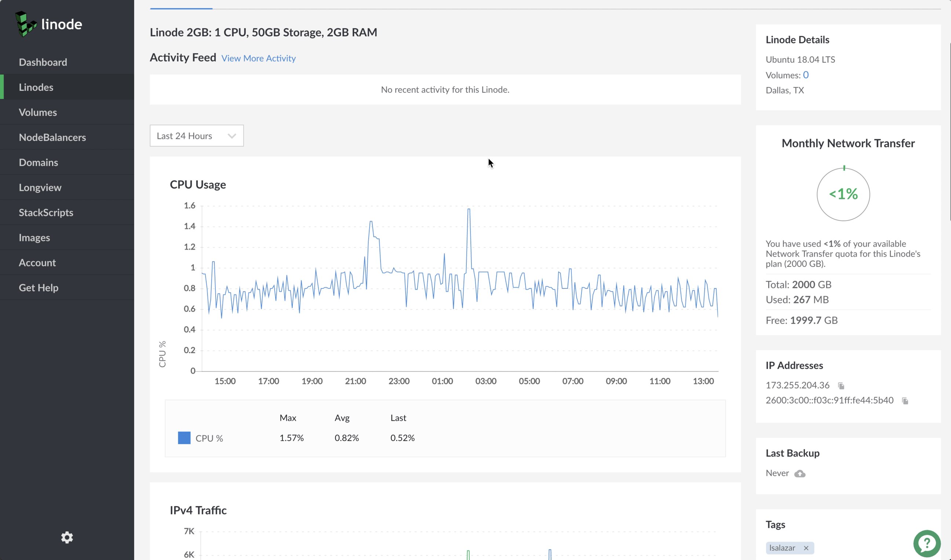Open StackScripts page
The width and height of the screenshot is (951, 560).
46,213
